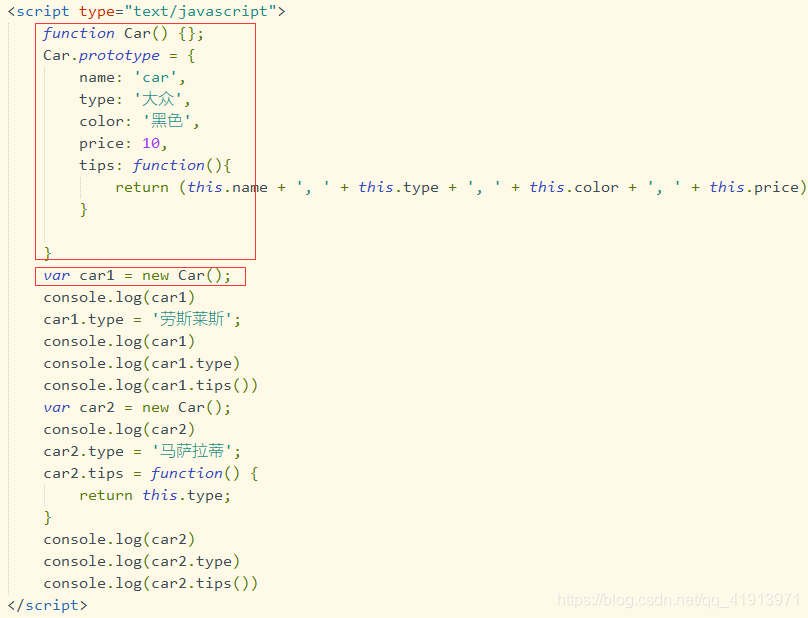Click the 'return this.type;' line

coord(155,496)
